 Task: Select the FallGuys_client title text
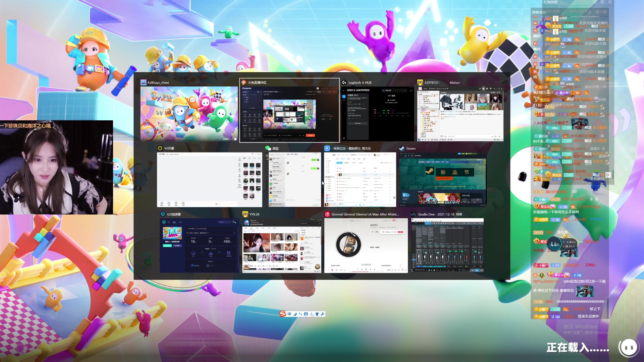click(x=158, y=82)
